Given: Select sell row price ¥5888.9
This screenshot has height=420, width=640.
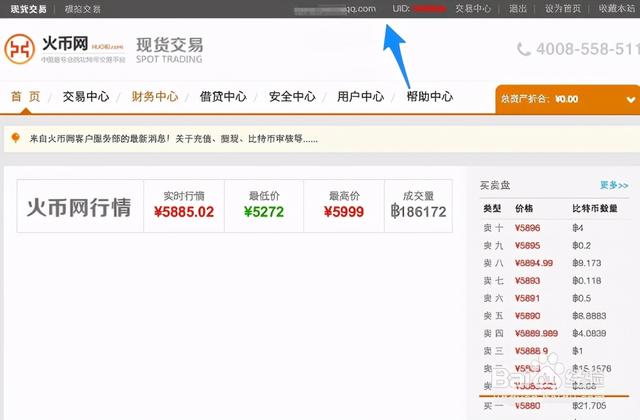Looking at the screenshot, I should tap(531, 351).
